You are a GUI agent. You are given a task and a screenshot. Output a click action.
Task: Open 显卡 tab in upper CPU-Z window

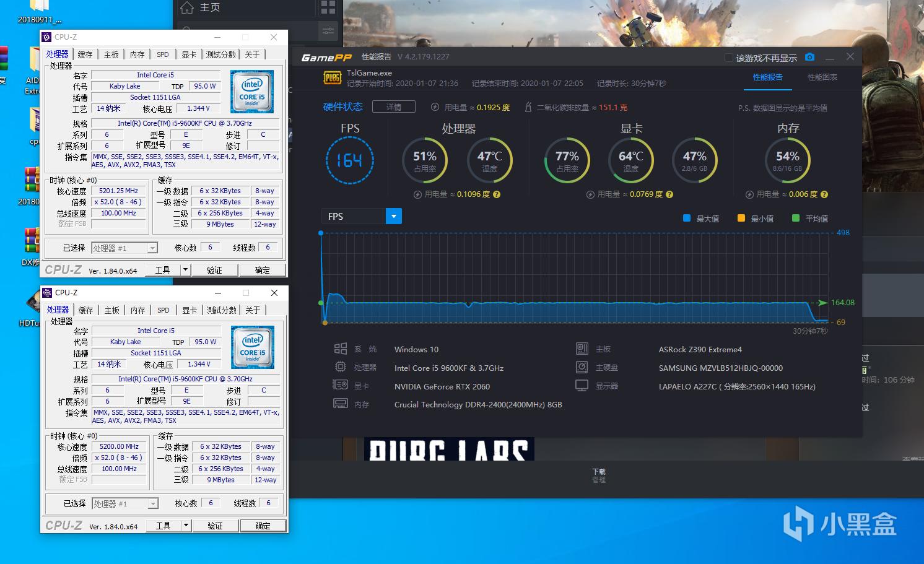click(x=189, y=54)
